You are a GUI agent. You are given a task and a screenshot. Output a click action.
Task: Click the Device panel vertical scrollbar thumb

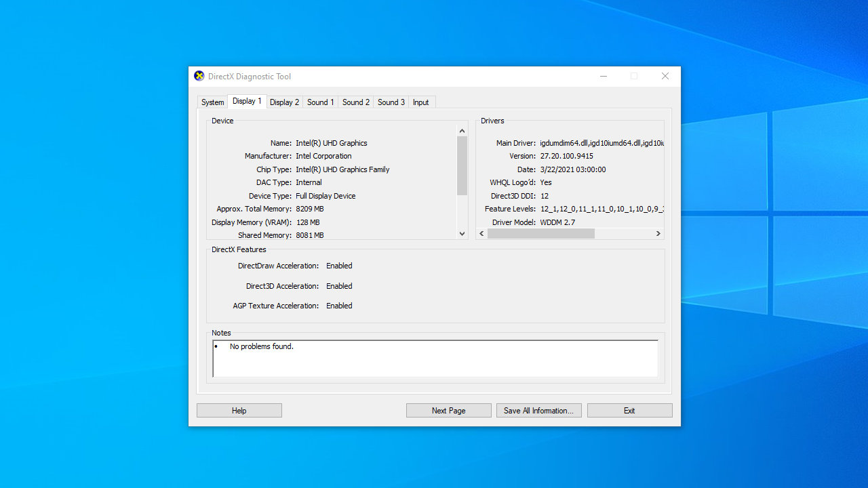click(462, 165)
